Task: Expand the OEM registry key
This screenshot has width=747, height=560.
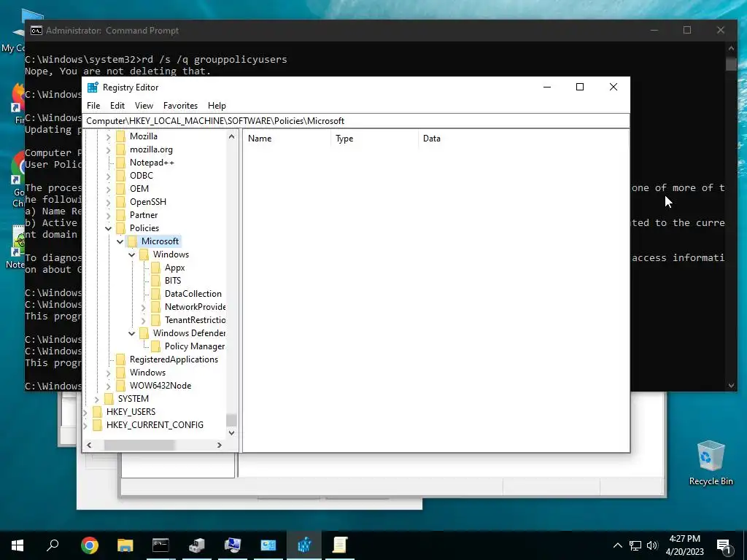Action: click(x=108, y=189)
